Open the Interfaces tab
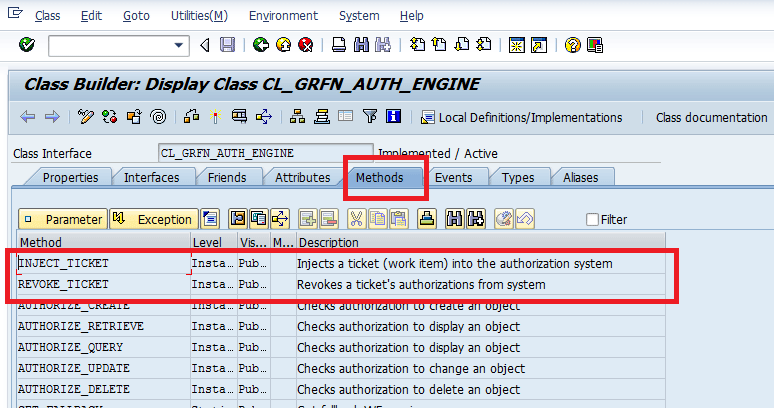Image resolution: width=774 pixels, height=408 pixels. [152, 178]
